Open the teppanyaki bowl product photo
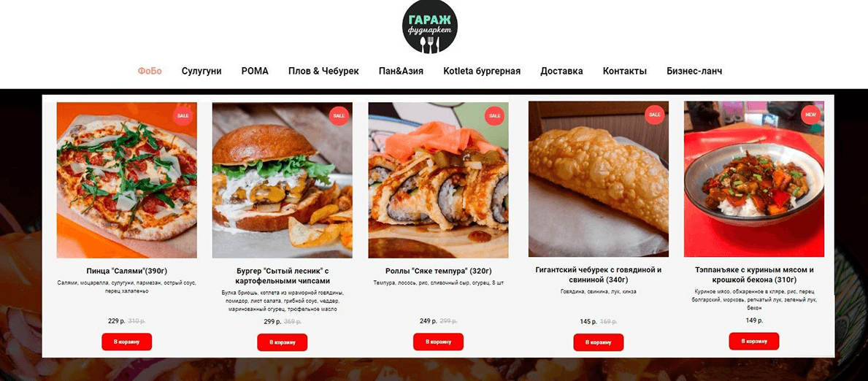The height and width of the screenshot is (381, 868). (753, 179)
